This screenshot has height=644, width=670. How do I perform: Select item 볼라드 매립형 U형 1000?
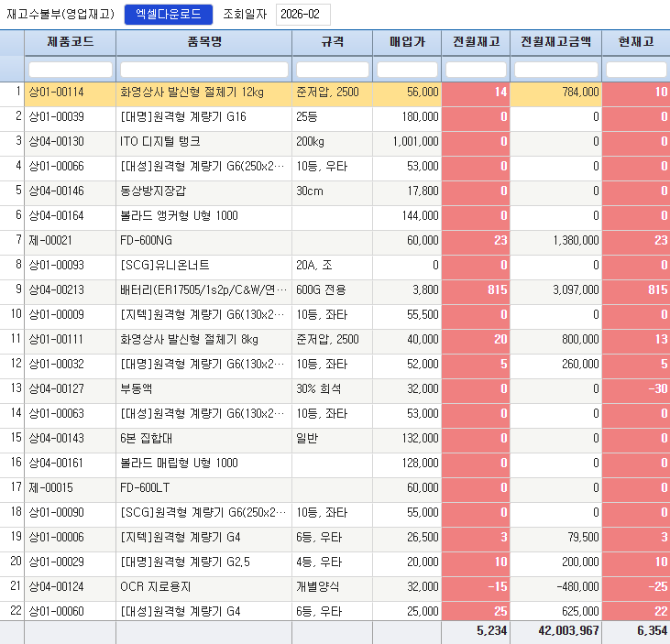click(179, 464)
